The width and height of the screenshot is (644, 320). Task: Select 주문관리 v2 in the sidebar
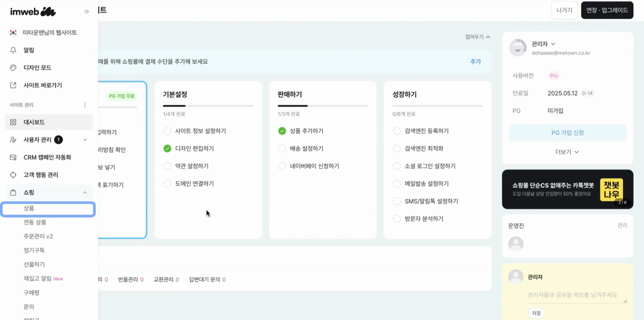pos(39,236)
